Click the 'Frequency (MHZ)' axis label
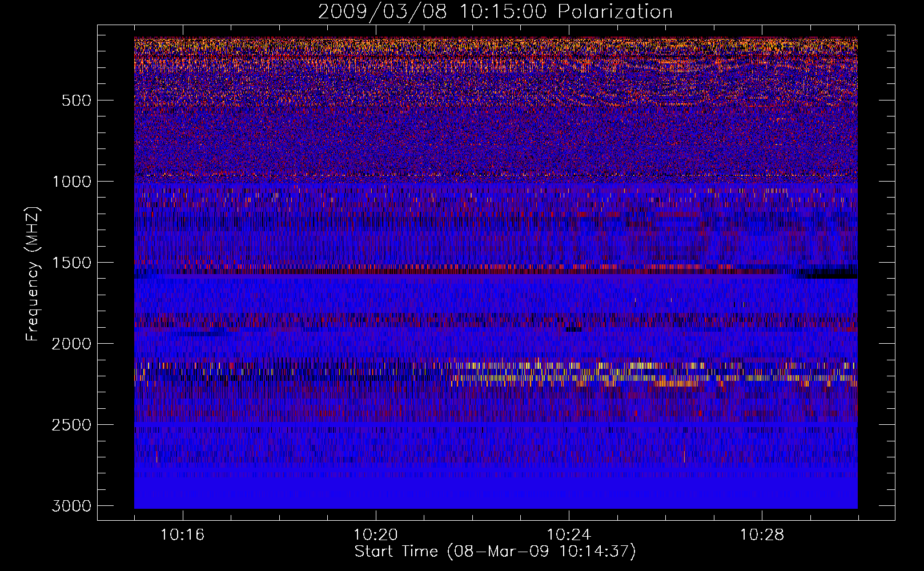The height and width of the screenshot is (571, 924). (x=33, y=274)
